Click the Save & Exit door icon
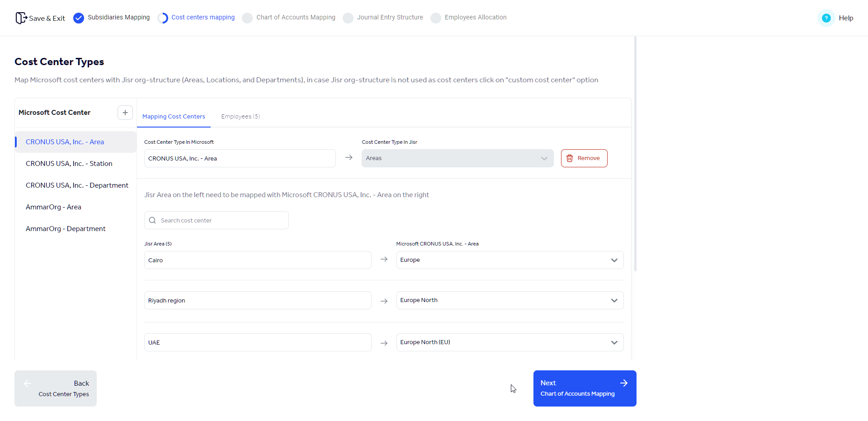The width and height of the screenshot is (868, 421). point(20,18)
